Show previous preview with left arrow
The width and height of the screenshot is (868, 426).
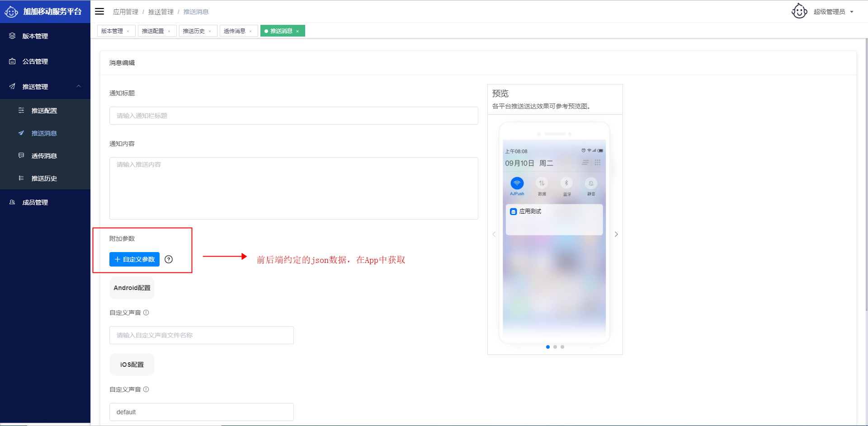(x=494, y=234)
